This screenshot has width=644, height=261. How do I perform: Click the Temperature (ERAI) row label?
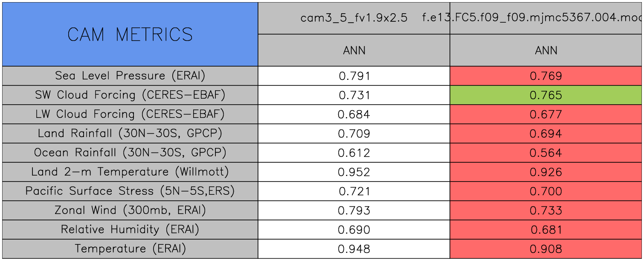[x=130, y=249]
